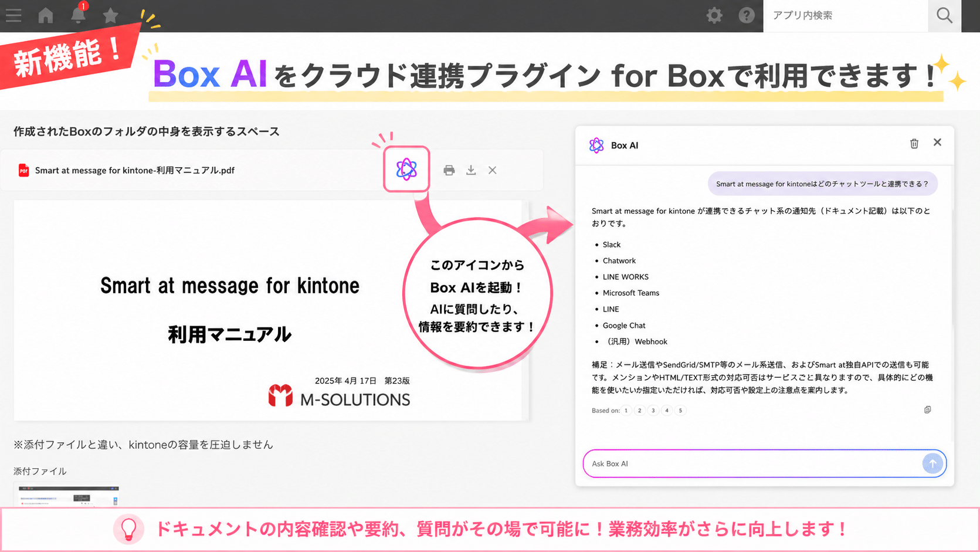Select the Google Chat list item
Screen dimensions: 980x552
pyautogui.click(x=624, y=326)
